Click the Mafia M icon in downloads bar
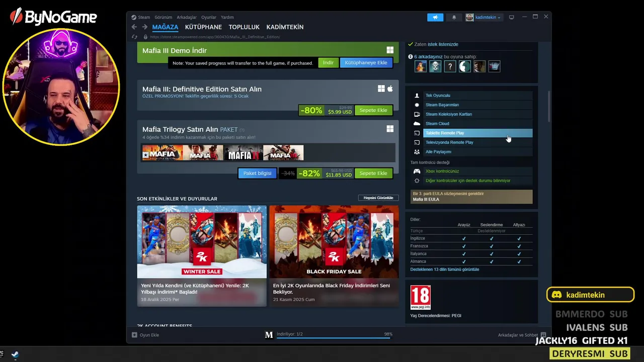644x362 pixels. tap(269, 335)
